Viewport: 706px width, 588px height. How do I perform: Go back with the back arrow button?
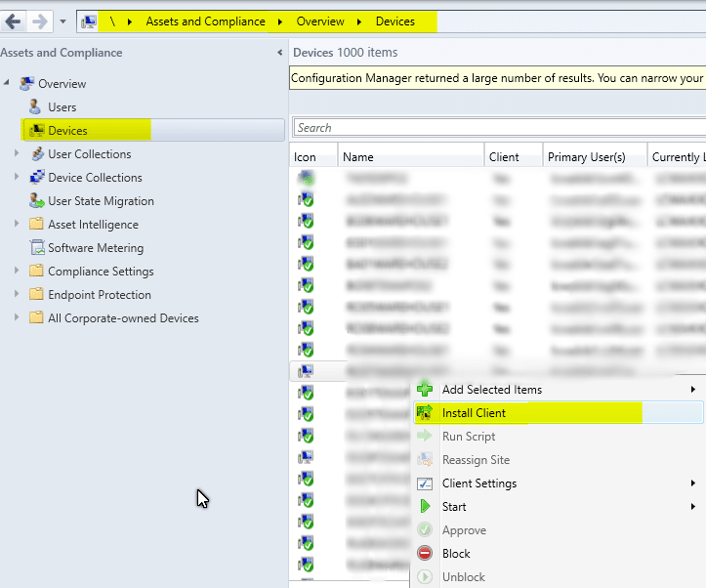(x=13, y=21)
